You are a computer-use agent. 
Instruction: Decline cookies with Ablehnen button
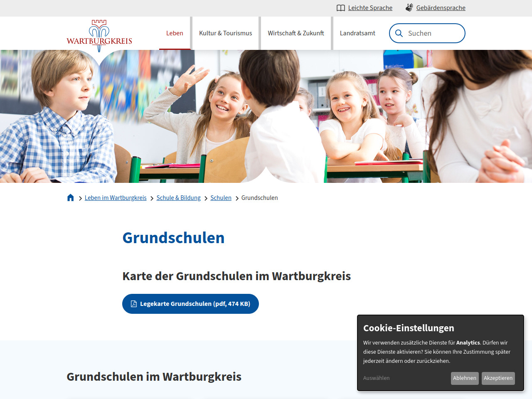(x=465, y=378)
